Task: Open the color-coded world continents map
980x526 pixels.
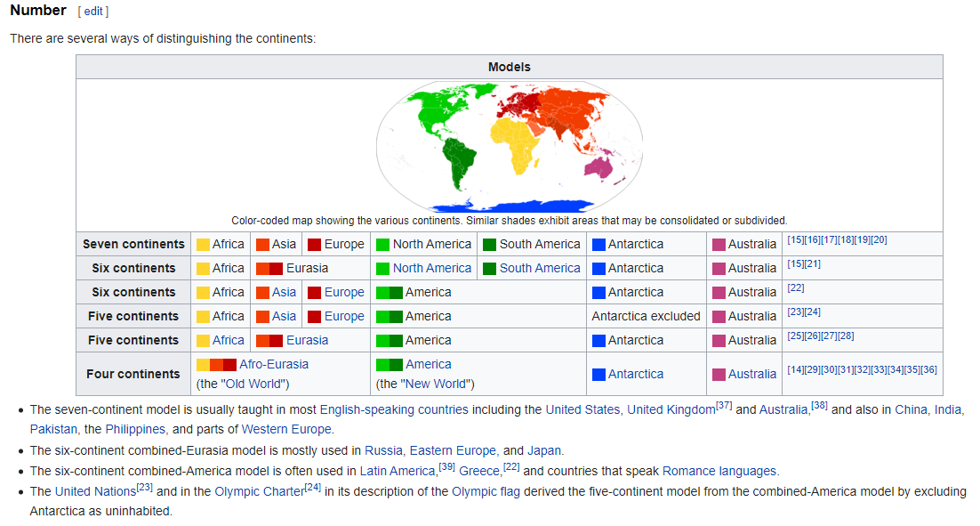Action: tap(509, 147)
